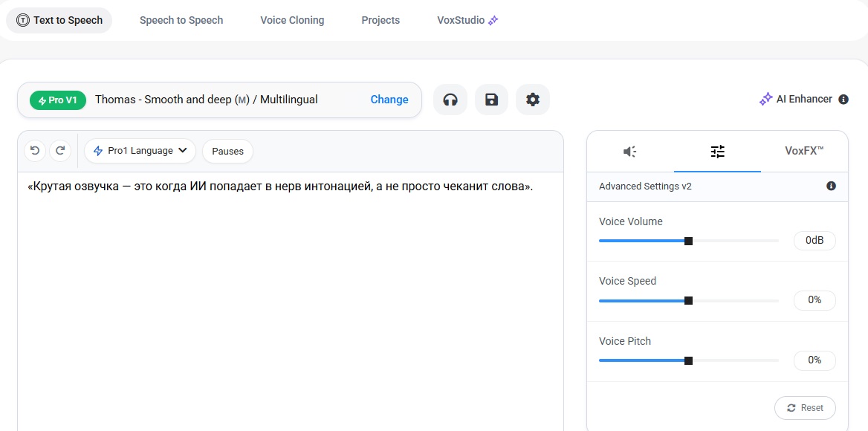This screenshot has width=868, height=431.
Task: Click the redo arrow icon
Action: pyautogui.click(x=60, y=151)
